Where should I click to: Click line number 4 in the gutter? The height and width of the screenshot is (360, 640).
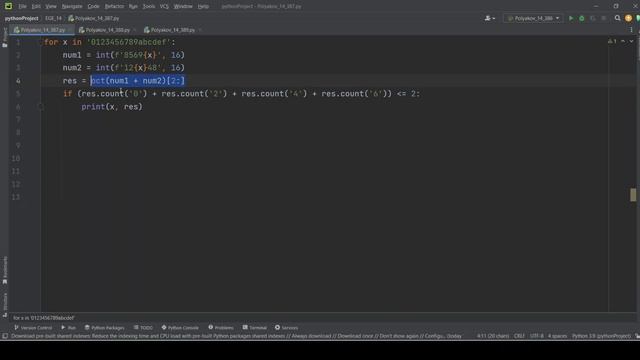(x=18, y=81)
